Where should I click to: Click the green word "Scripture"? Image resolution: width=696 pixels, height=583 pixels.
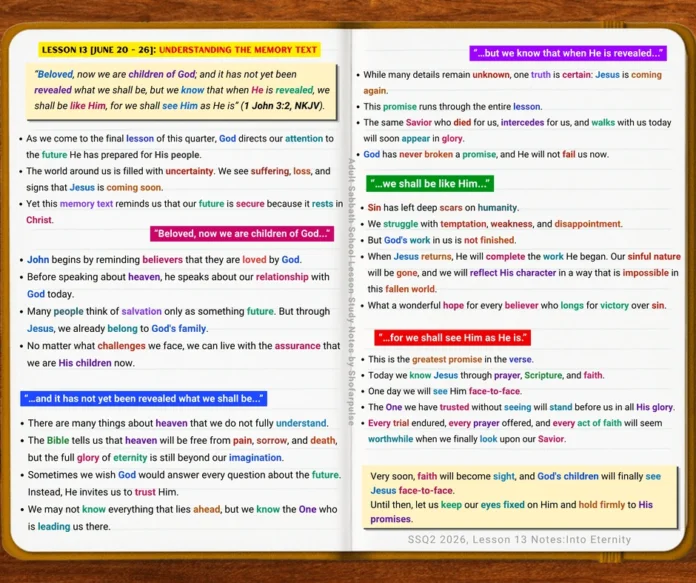(x=543, y=375)
